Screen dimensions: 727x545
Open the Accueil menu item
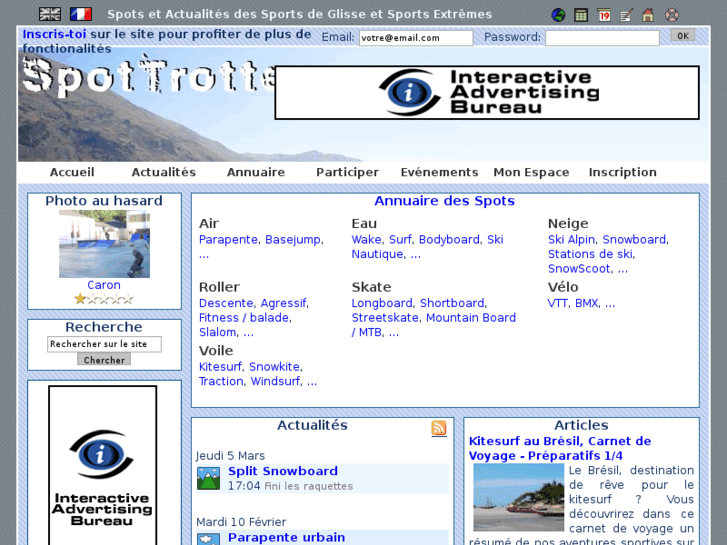[x=72, y=172]
